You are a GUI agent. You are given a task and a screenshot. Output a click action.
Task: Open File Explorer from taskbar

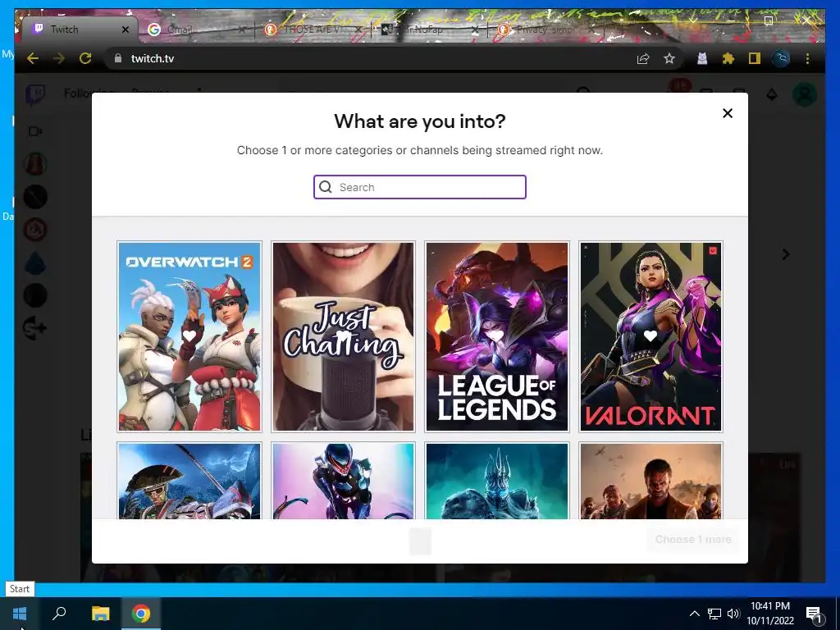(100, 614)
